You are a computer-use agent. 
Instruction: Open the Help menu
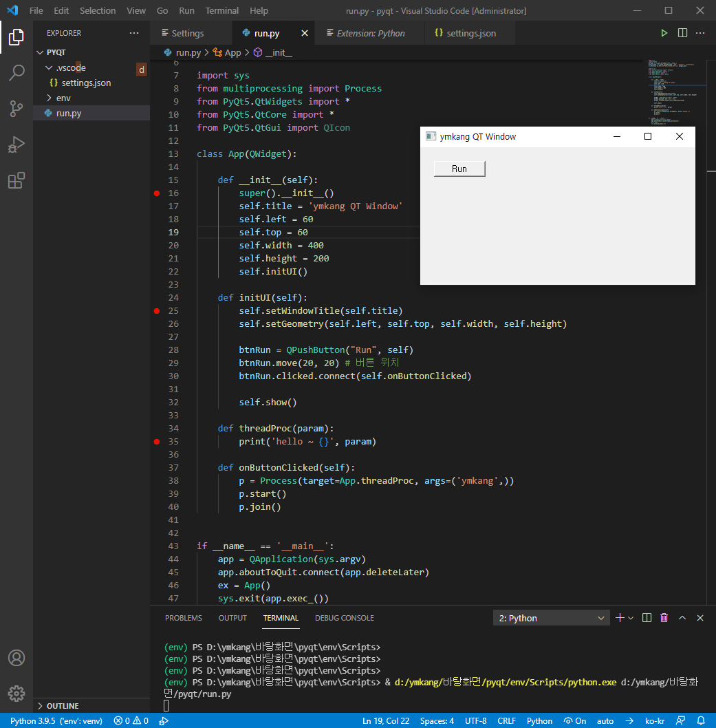[x=259, y=10]
